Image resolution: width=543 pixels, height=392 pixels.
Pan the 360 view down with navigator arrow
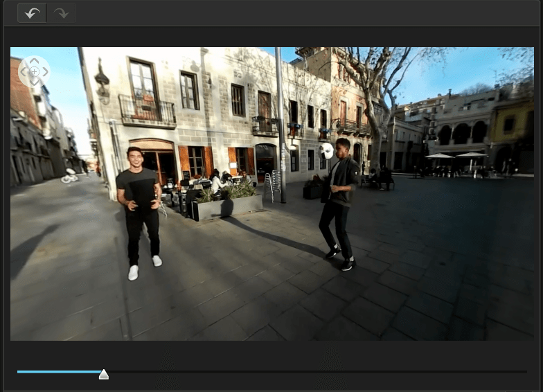click(x=34, y=82)
